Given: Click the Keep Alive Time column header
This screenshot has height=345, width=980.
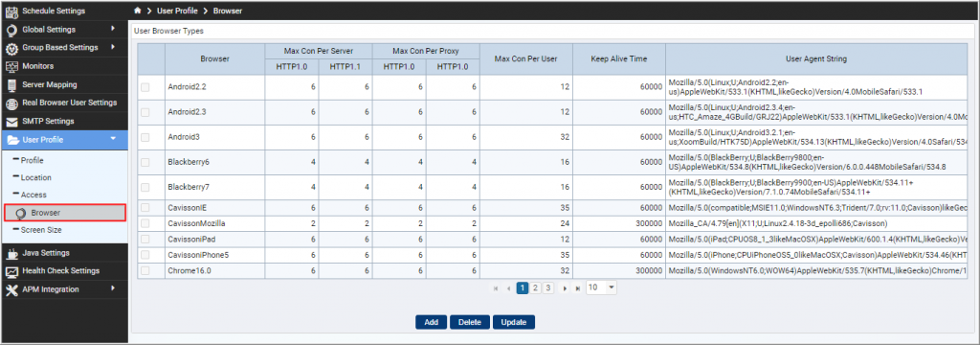Looking at the screenshot, I should click(x=619, y=58).
